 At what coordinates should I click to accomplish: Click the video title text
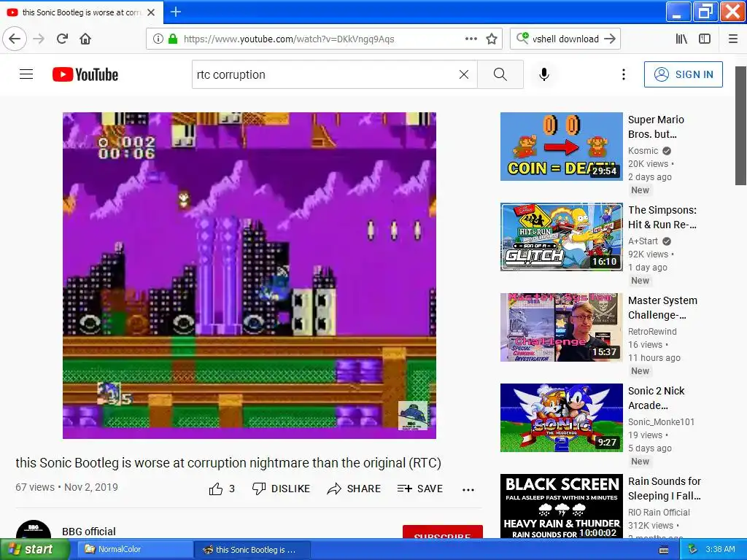tap(228, 463)
